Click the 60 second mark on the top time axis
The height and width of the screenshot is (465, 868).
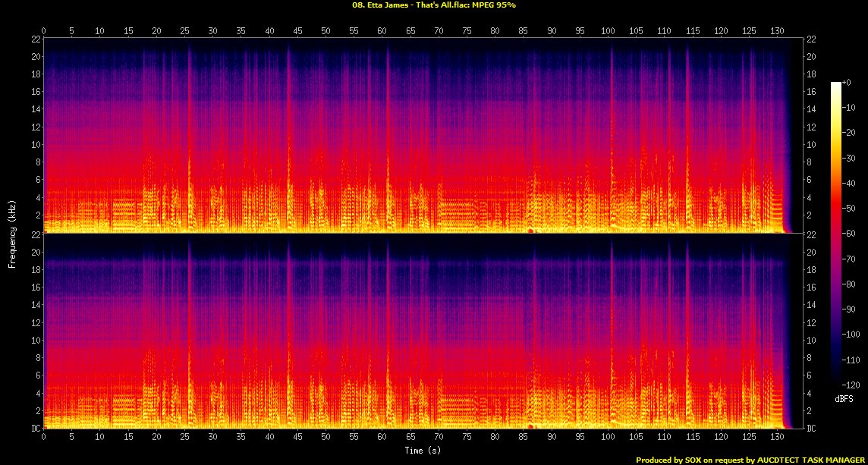pyautogui.click(x=382, y=30)
